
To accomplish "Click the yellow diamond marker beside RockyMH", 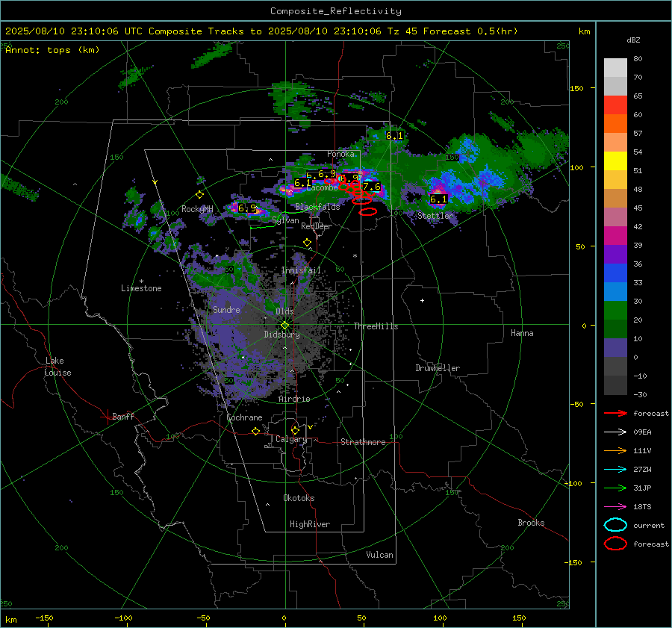I will [x=199, y=195].
